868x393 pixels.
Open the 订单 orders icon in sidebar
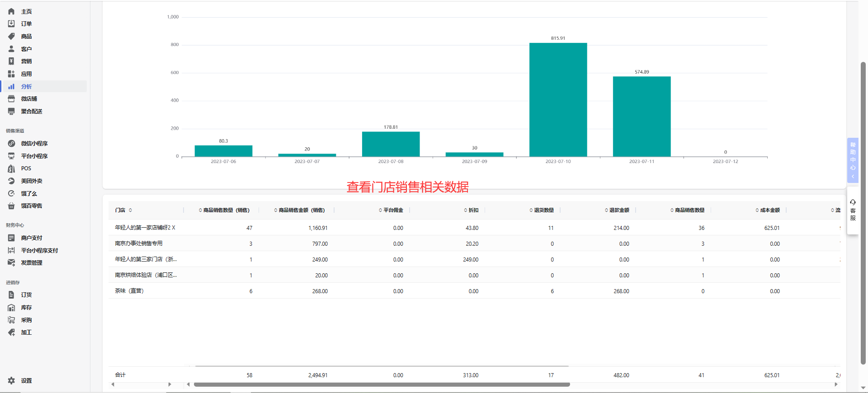(x=11, y=23)
